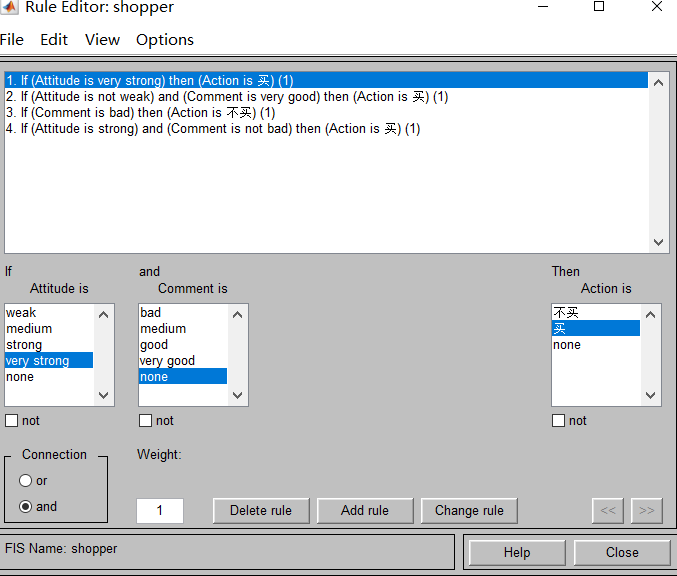Click the '>>' shift-right button
The width and height of the screenshot is (677, 576).
pyautogui.click(x=646, y=511)
